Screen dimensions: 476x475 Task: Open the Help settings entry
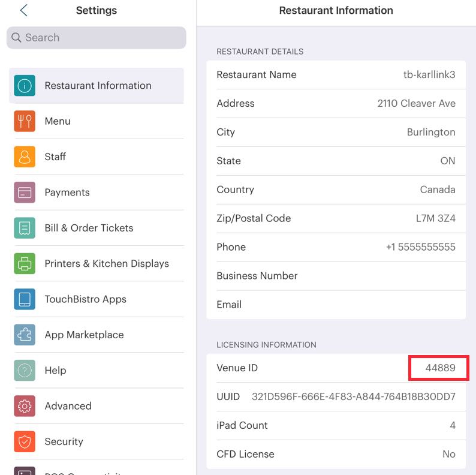pos(97,370)
